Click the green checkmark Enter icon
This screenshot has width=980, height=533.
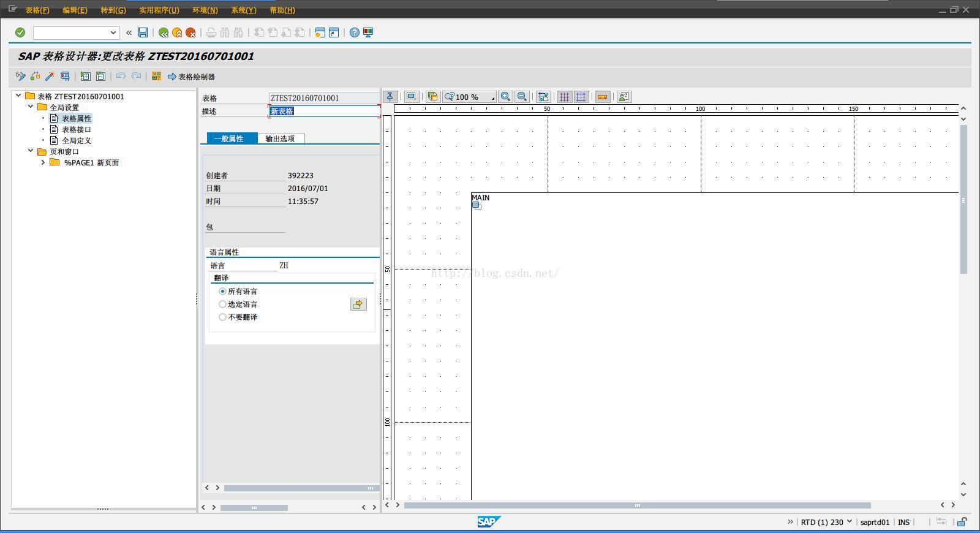point(20,32)
